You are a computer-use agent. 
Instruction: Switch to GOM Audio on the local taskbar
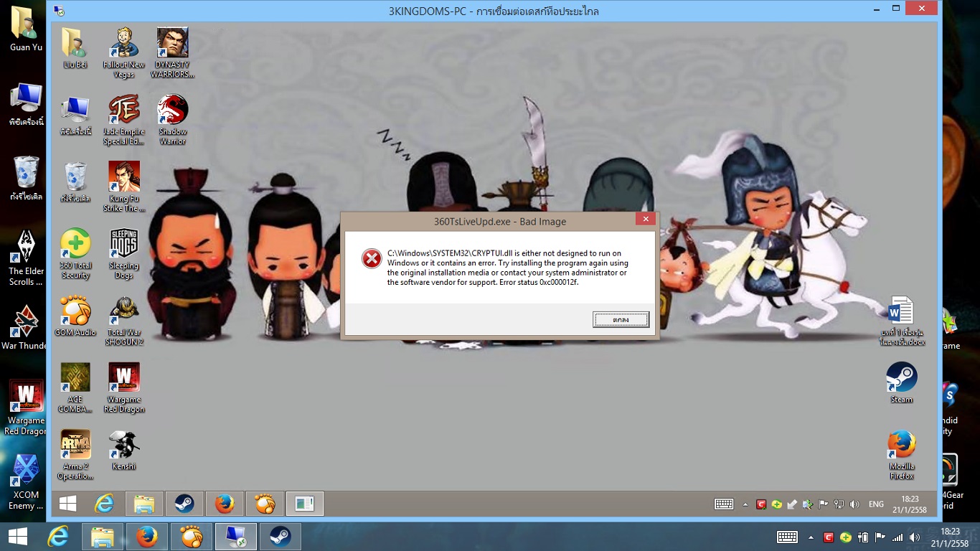(x=192, y=537)
